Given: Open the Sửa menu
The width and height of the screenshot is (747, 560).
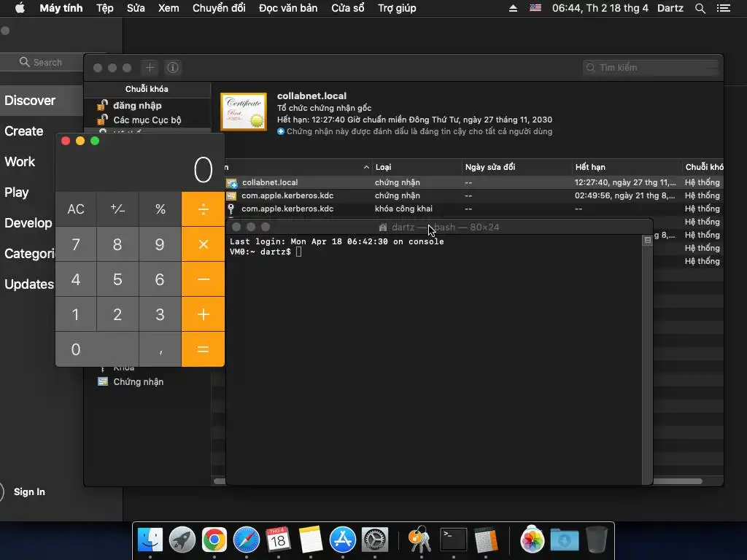Looking at the screenshot, I should tap(136, 8).
